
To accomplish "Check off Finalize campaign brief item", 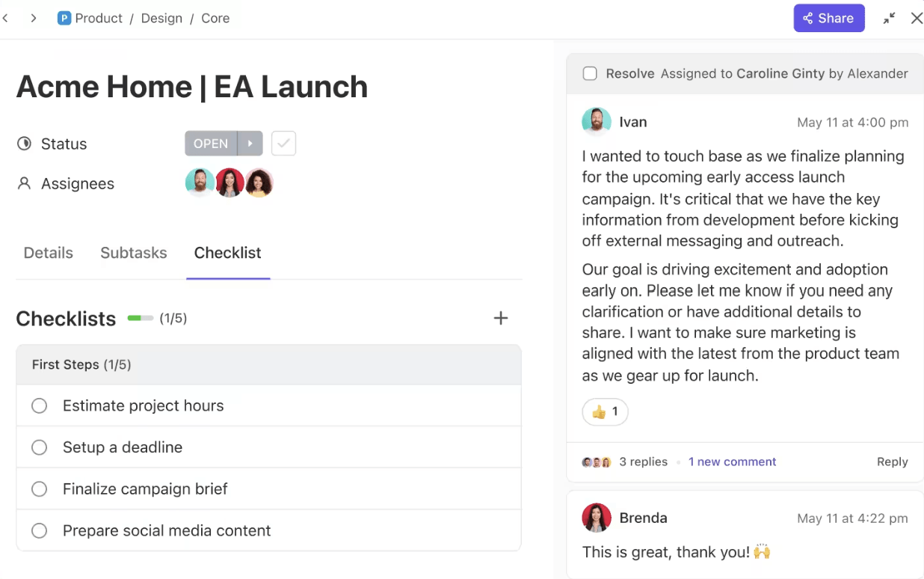I will point(40,489).
